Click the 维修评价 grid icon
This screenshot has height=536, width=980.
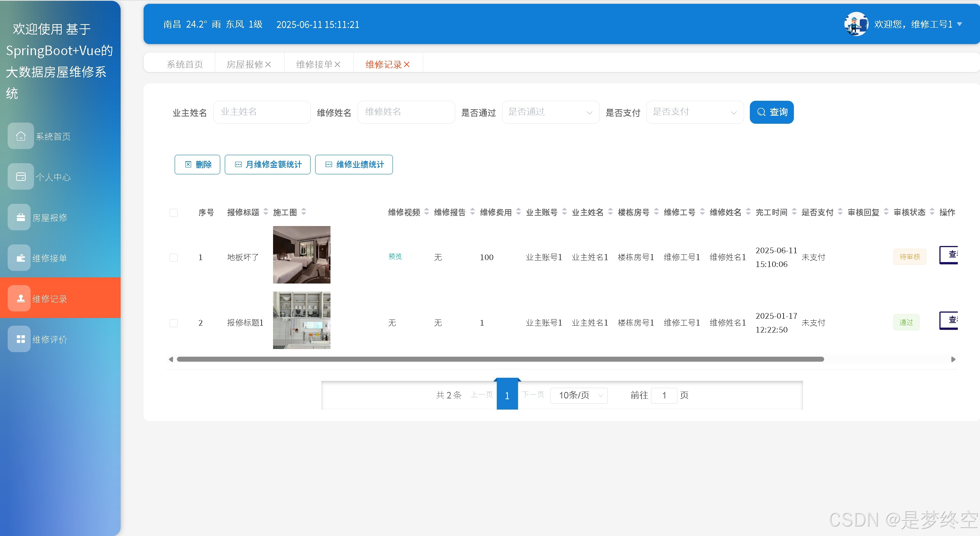coord(21,339)
